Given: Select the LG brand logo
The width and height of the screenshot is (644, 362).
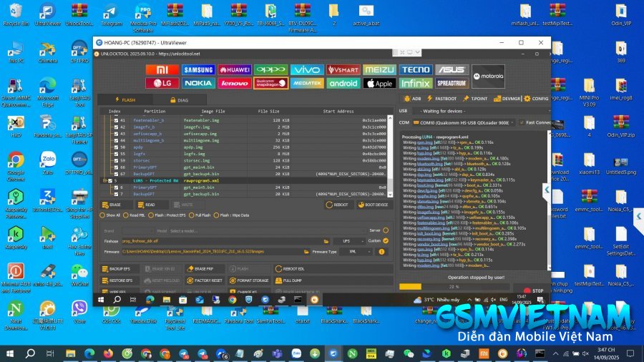Looking at the screenshot, I should 162,83.
